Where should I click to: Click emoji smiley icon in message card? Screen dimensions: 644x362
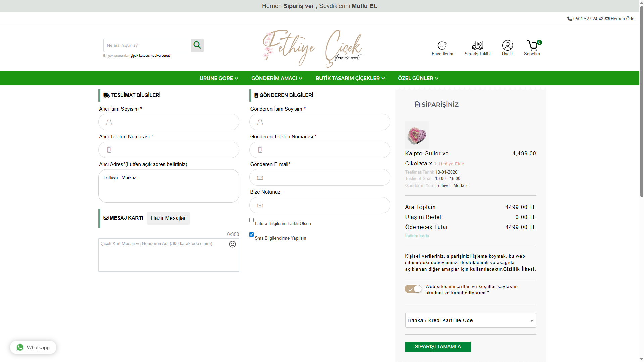(232, 244)
